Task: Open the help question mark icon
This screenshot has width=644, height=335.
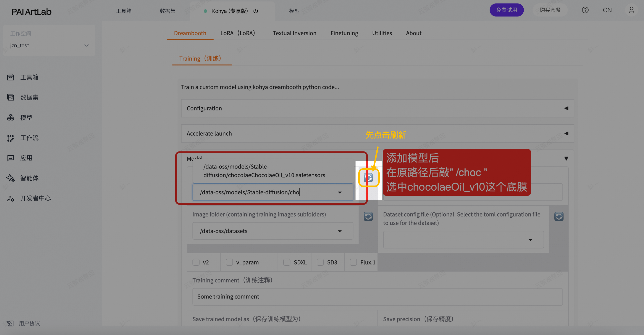Action: [x=585, y=10]
